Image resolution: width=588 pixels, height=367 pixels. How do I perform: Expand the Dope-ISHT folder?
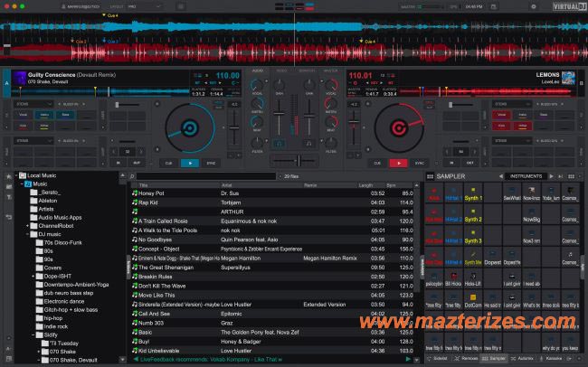click(x=33, y=277)
